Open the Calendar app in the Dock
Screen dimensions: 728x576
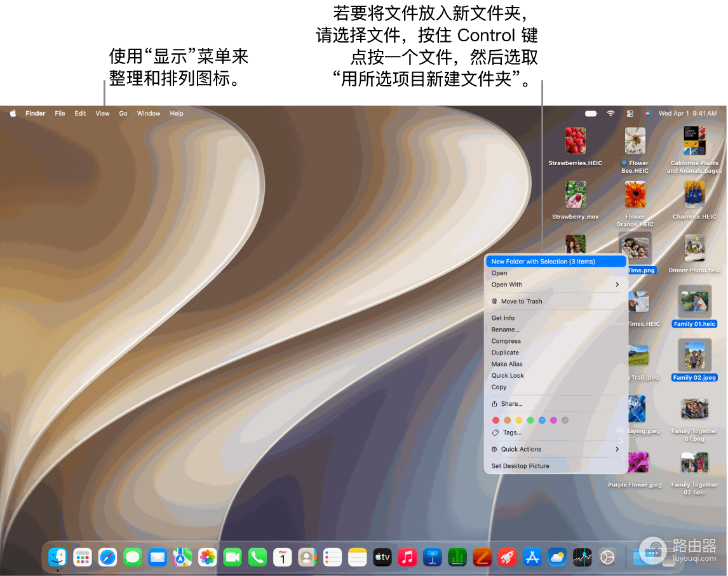click(x=282, y=557)
